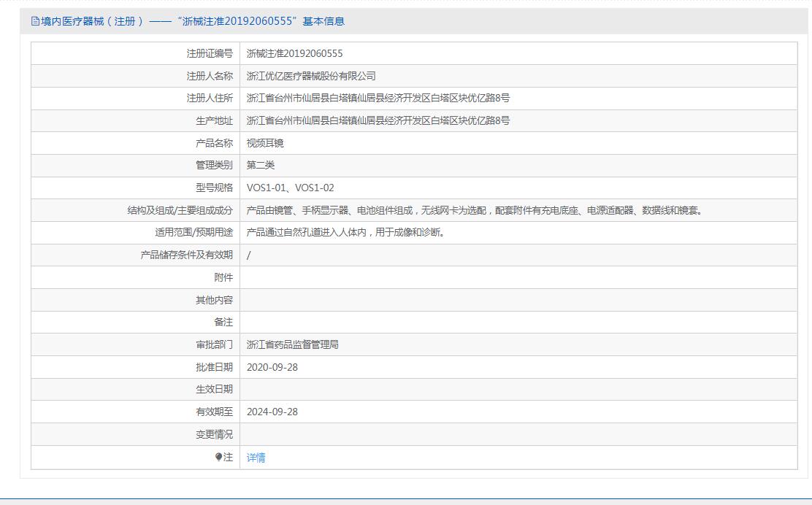Click the 生效日期 label
The height and width of the screenshot is (505, 812).
pyautogui.click(x=215, y=389)
